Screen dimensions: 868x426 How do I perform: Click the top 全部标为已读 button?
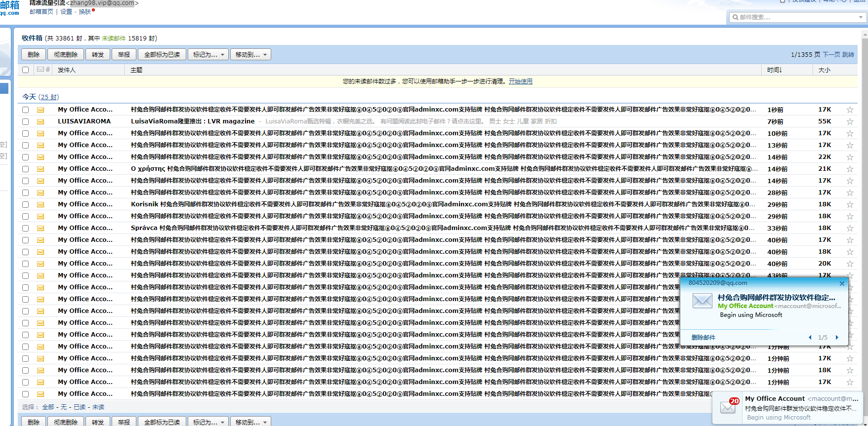tap(162, 55)
